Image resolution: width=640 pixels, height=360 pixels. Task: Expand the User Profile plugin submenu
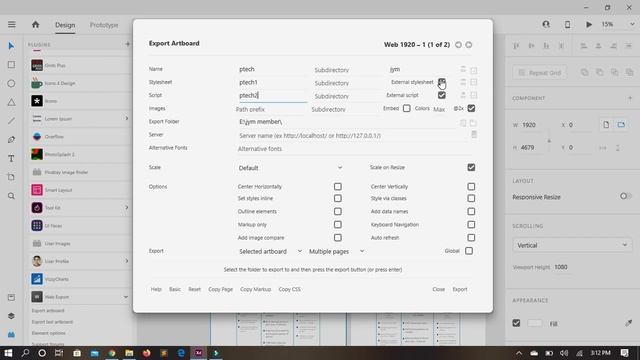pyautogui.click(x=126, y=261)
